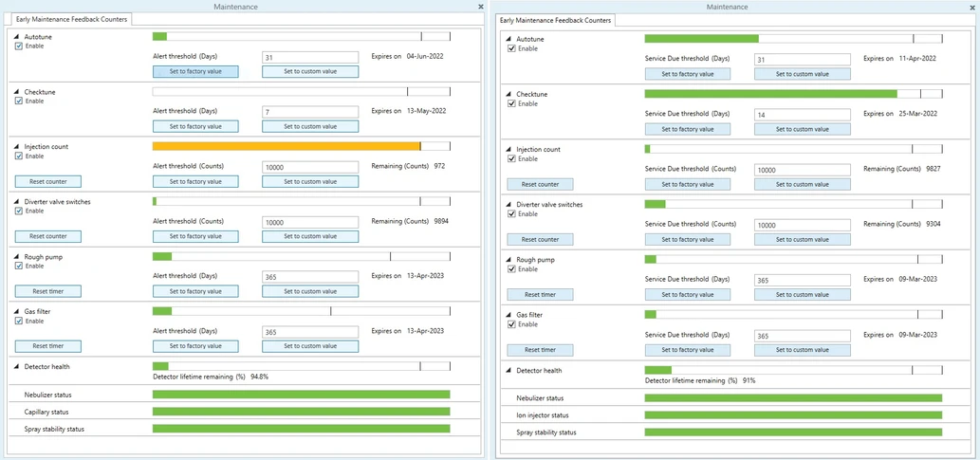
Task: Reset Rough pump timer in left window
Action: pos(47,292)
